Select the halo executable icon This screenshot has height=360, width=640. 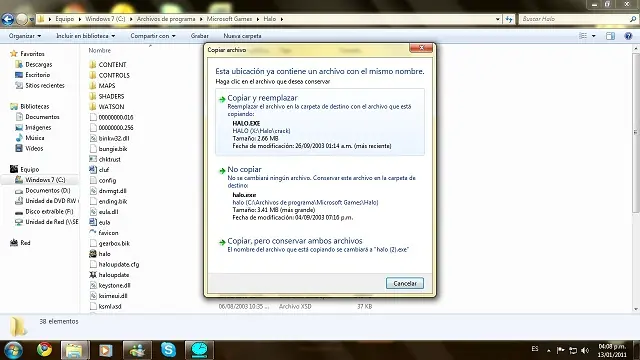(93, 254)
